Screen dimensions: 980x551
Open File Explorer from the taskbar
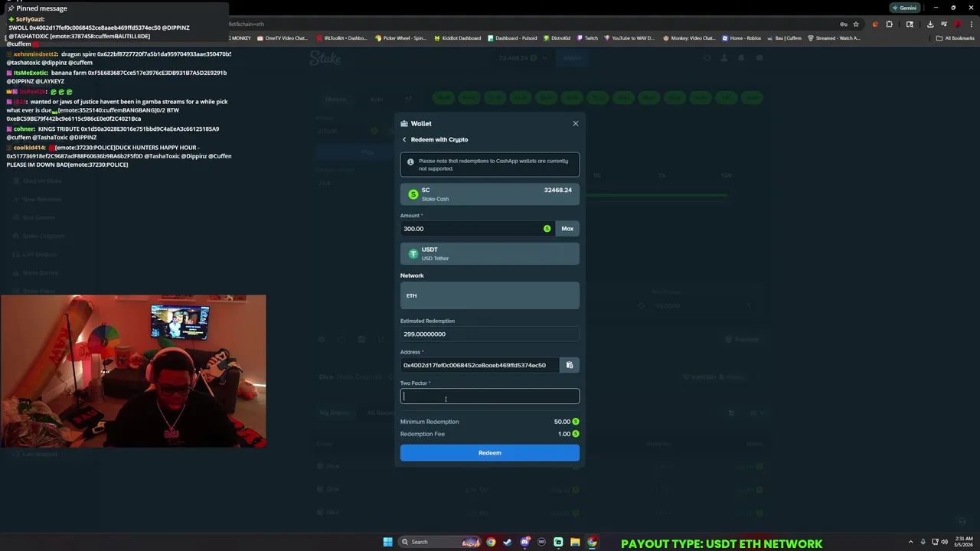point(575,542)
